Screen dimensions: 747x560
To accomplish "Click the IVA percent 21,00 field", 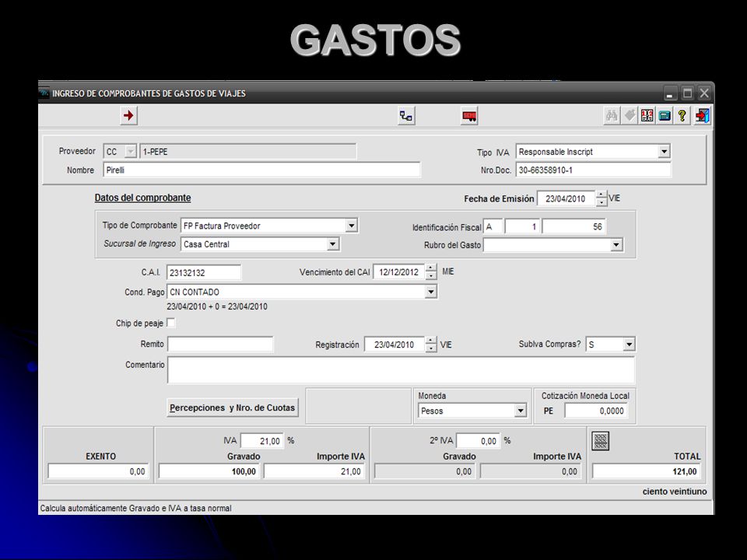I will click(x=261, y=441).
